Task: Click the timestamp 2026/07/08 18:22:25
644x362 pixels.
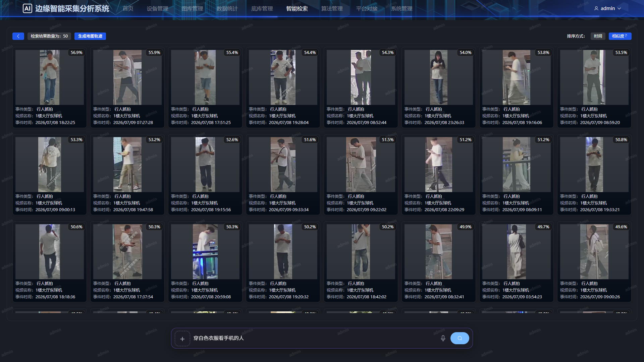Action: pos(55,123)
